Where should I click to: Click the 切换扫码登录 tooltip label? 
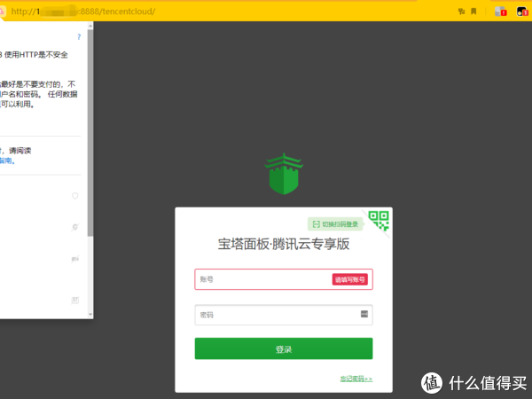click(335, 224)
